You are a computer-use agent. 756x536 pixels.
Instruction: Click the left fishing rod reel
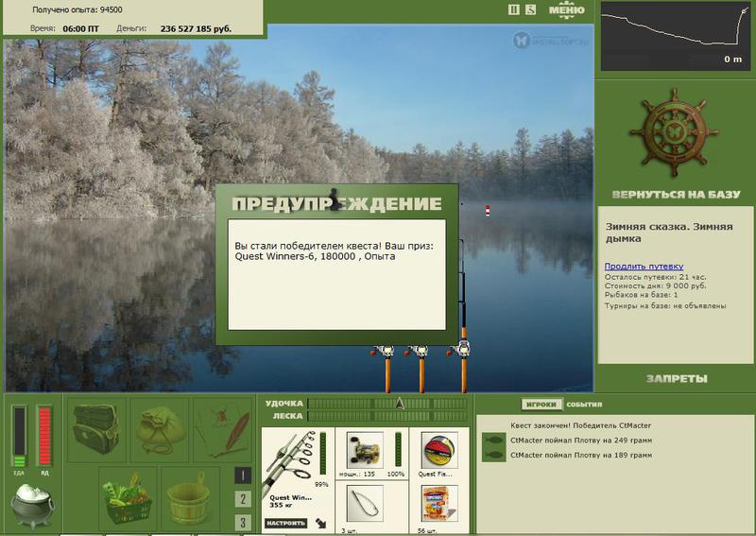tap(386, 351)
